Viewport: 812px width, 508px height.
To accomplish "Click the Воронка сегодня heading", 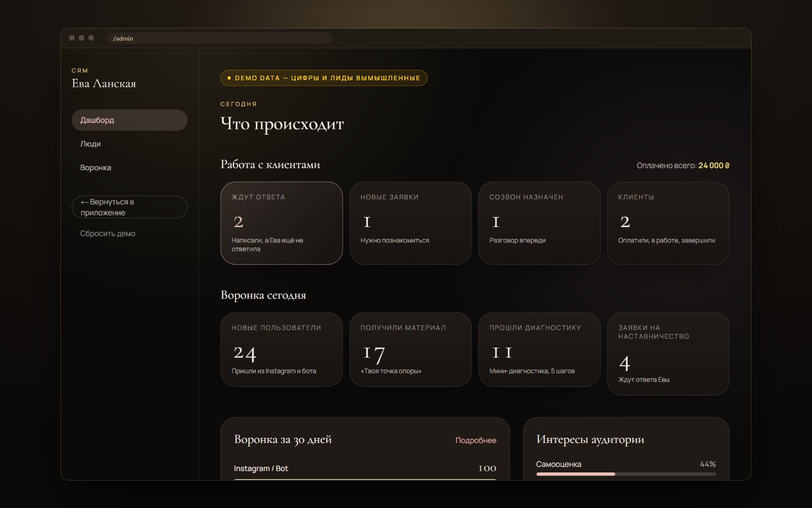I will 263,295.
